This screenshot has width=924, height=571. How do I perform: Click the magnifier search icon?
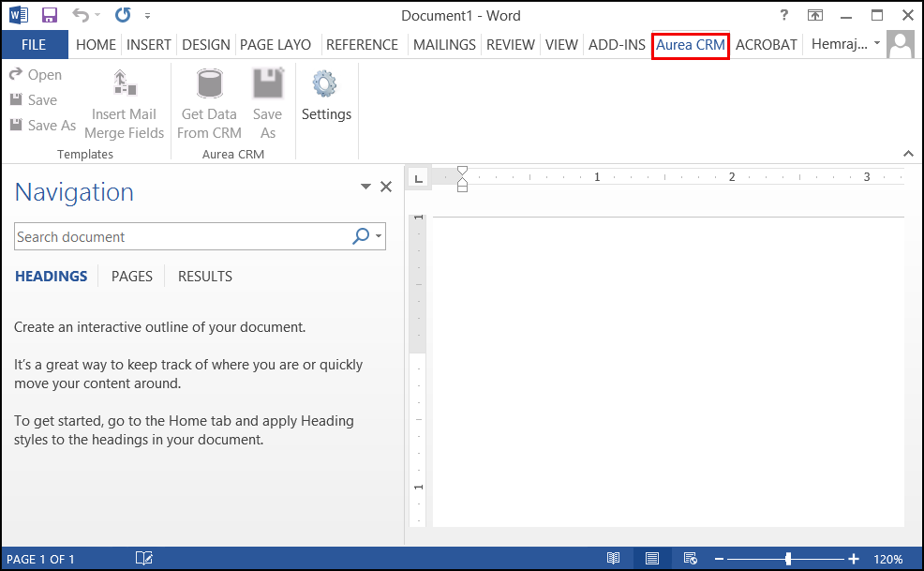coord(360,236)
